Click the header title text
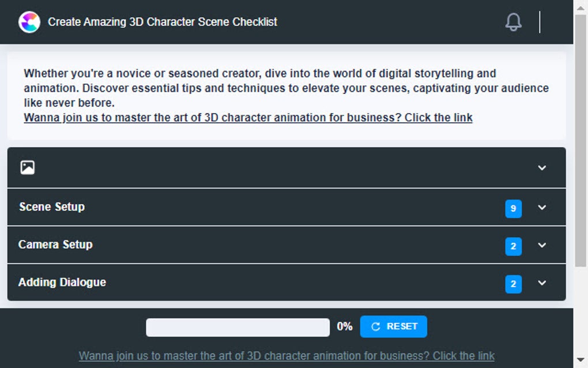Image resolution: width=588 pixels, height=368 pixels. coord(163,22)
